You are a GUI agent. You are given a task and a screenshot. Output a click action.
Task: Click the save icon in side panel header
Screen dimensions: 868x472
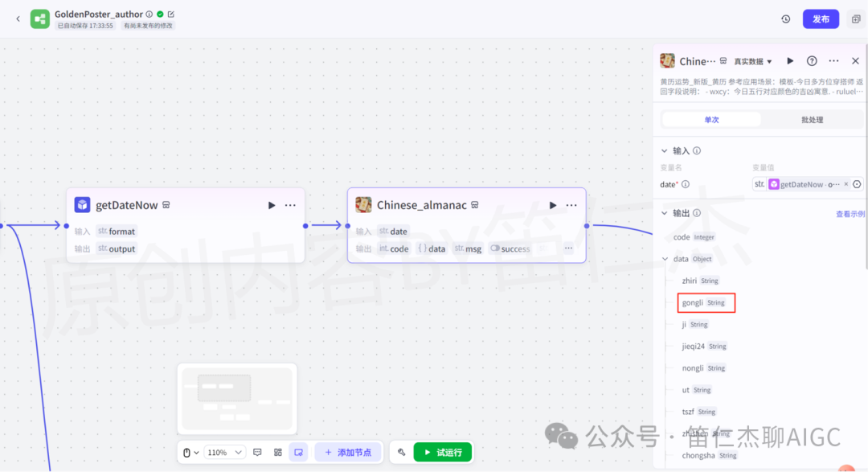coord(723,61)
